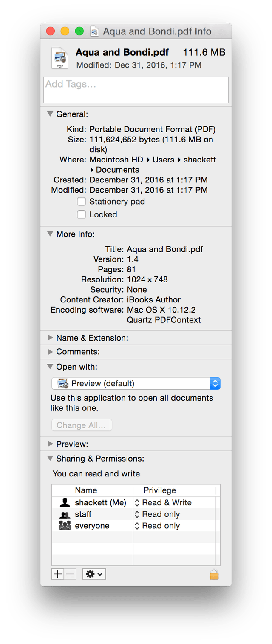This screenshot has width=272, height=644.
Task: Click the shackett (Me) user icon
Action: [65, 502]
